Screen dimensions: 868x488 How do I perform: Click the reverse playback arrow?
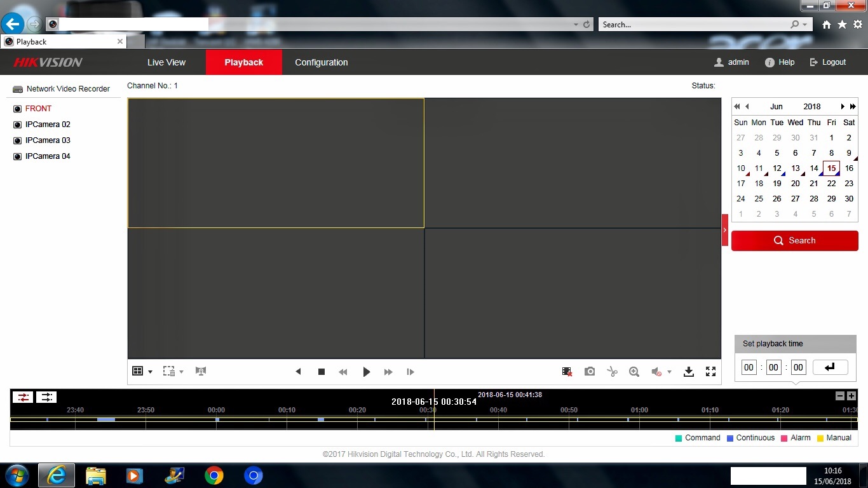tap(298, 372)
